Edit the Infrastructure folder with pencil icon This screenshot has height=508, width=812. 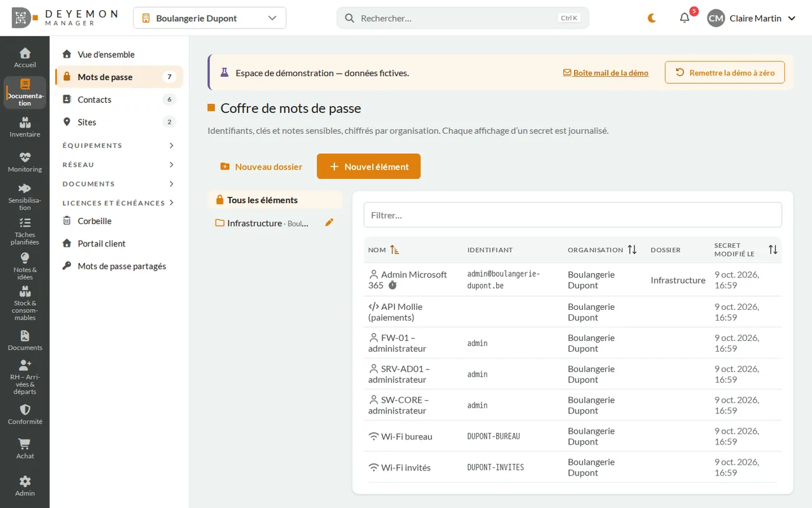click(329, 222)
